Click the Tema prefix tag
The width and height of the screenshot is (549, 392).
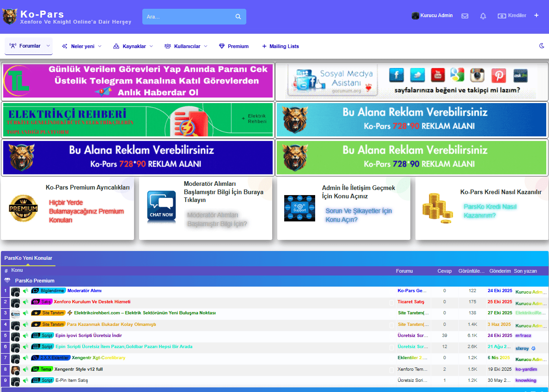pyautogui.click(x=42, y=369)
